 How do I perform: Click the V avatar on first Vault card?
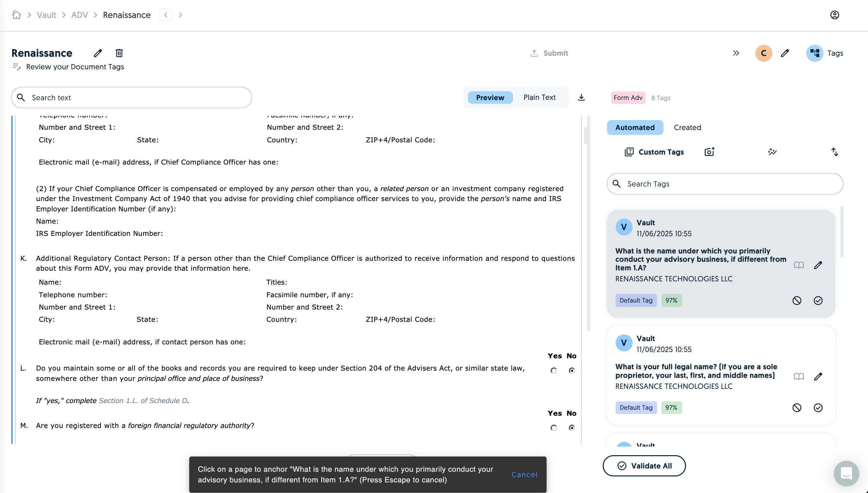(x=624, y=227)
